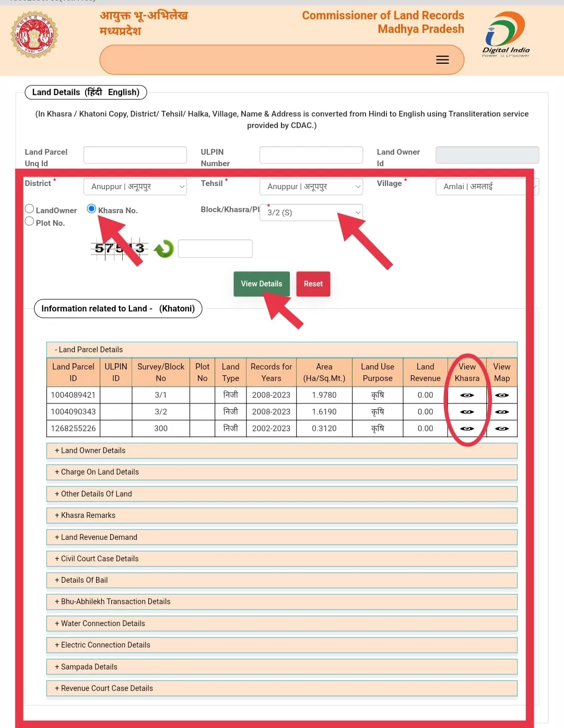Click the red Reset button
This screenshot has width=564, height=728.
(313, 284)
